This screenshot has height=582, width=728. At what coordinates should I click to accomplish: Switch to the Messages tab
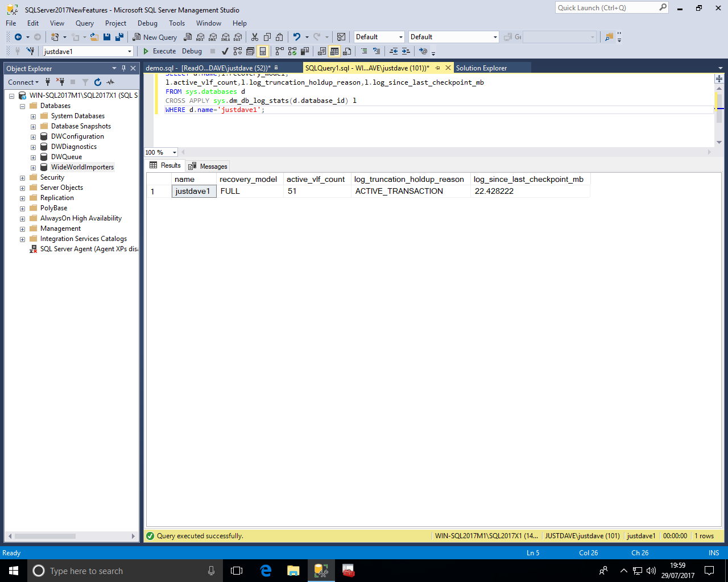208,166
